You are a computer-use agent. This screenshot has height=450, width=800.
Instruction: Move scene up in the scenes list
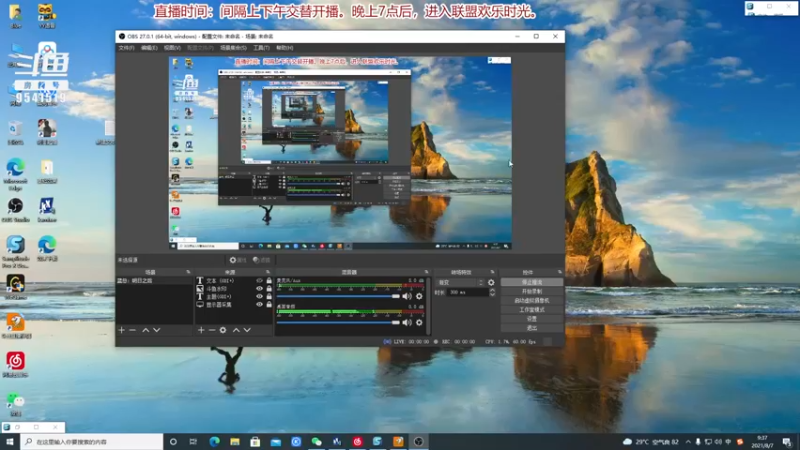(x=145, y=330)
